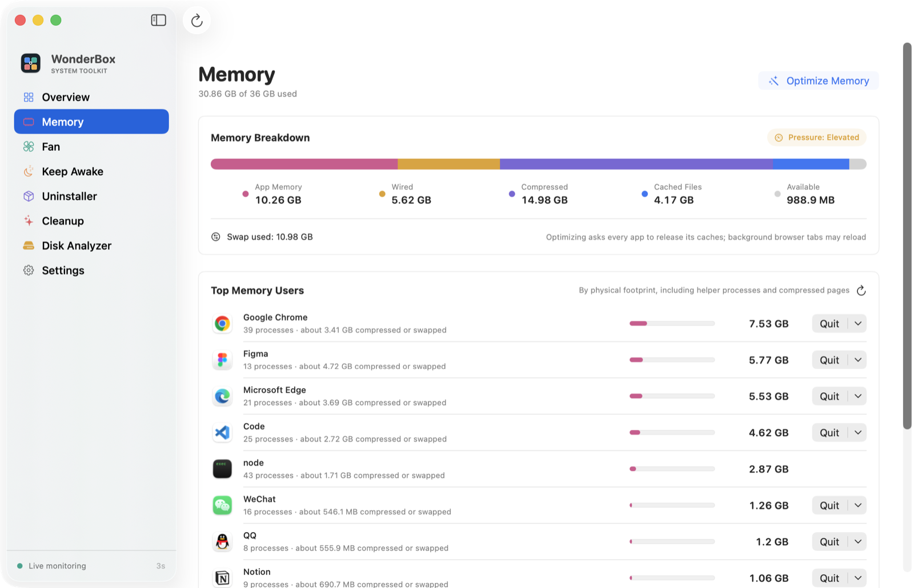Click the Notion app icon

(222, 578)
